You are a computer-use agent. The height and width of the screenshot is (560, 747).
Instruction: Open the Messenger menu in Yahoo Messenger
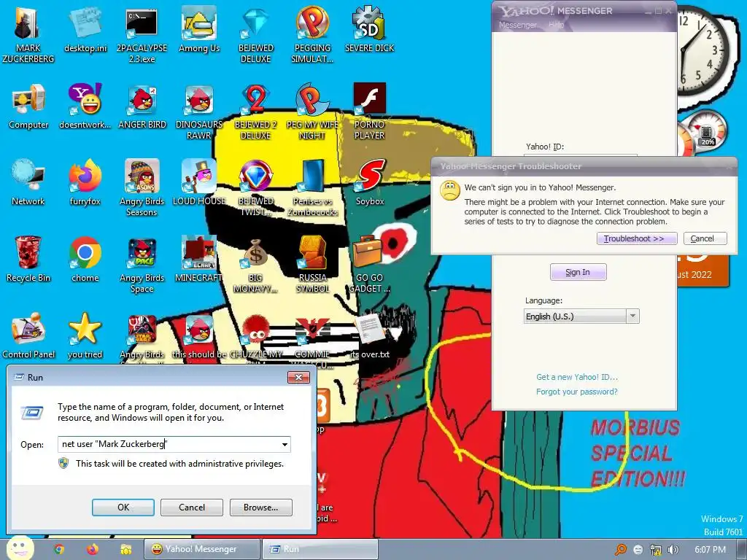(x=517, y=25)
